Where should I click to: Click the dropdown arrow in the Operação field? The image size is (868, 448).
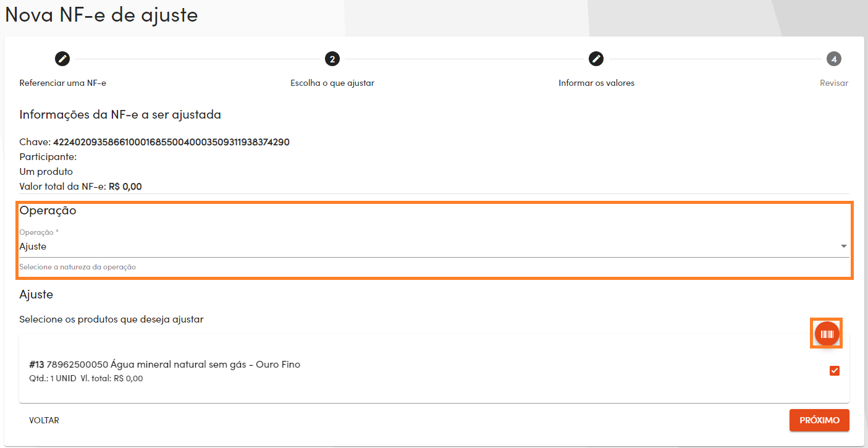[x=843, y=245]
